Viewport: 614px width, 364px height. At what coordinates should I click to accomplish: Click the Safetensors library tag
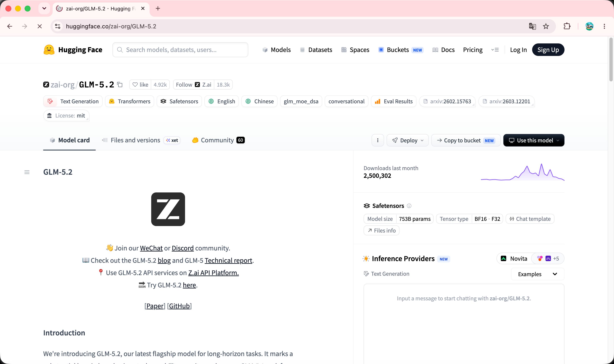[x=179, y=101]
